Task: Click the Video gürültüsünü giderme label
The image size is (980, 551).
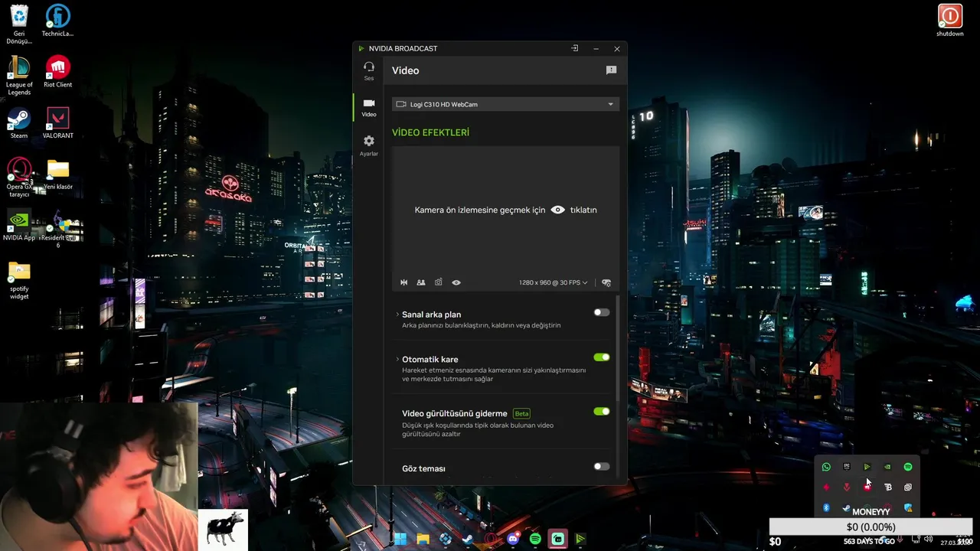Action: pos(455,413)
